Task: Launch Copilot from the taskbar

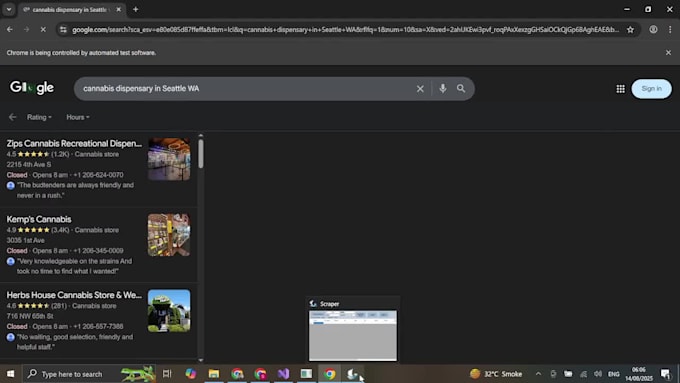Action: 190,373
